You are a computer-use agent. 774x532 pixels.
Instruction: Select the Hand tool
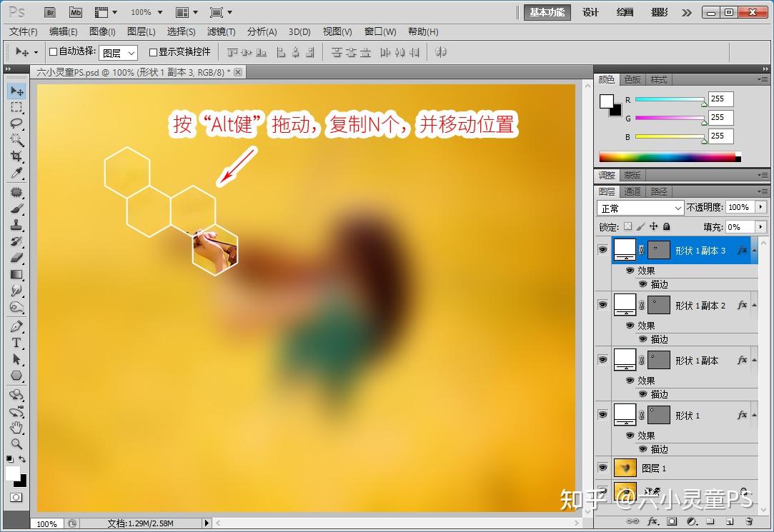point(16,427)
